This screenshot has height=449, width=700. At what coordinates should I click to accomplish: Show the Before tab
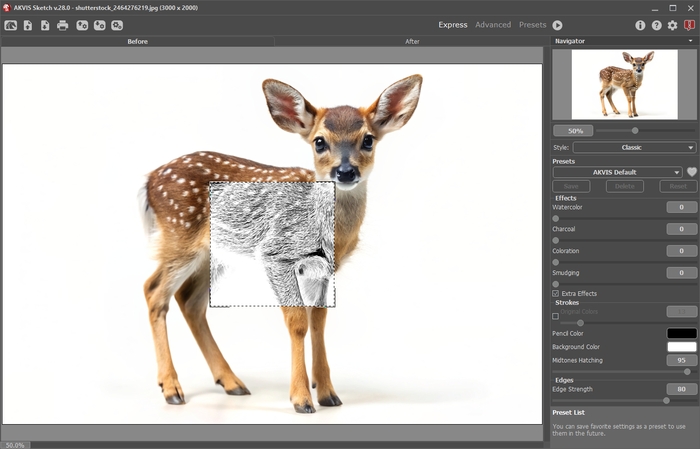(138, 42)
